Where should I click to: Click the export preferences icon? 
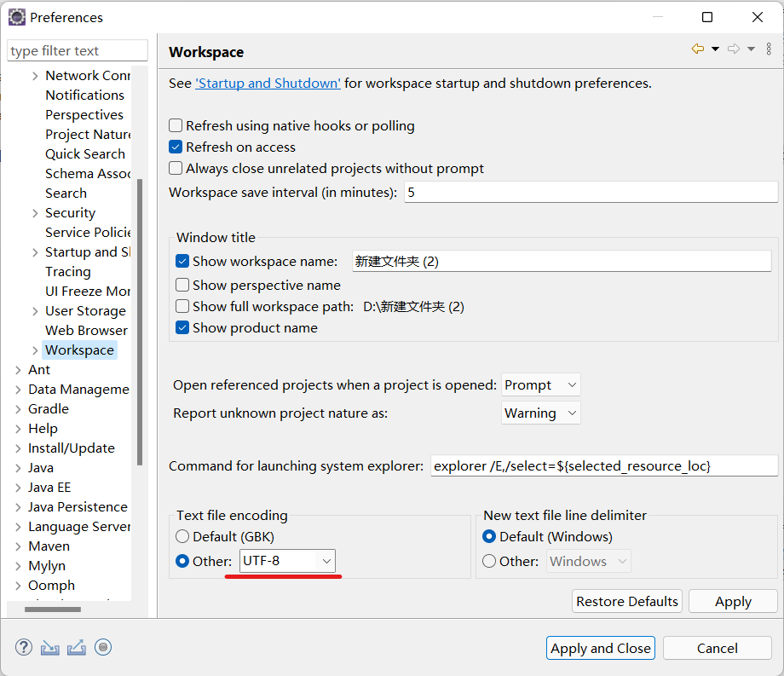tap(77, 648)
